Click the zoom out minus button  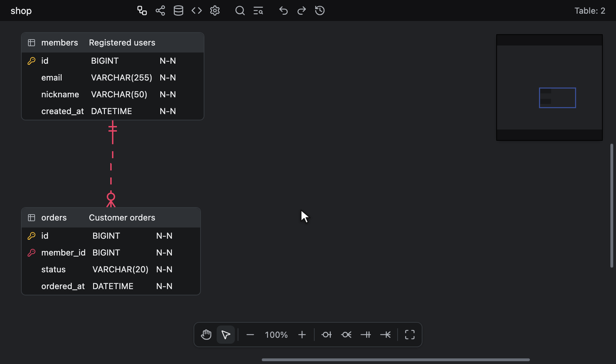[x=250, y=335]
